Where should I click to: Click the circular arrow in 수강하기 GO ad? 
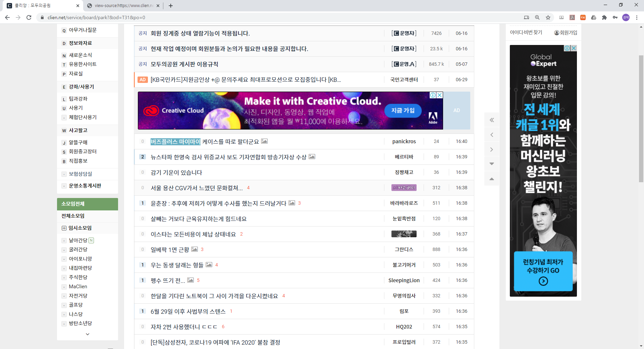543,281
